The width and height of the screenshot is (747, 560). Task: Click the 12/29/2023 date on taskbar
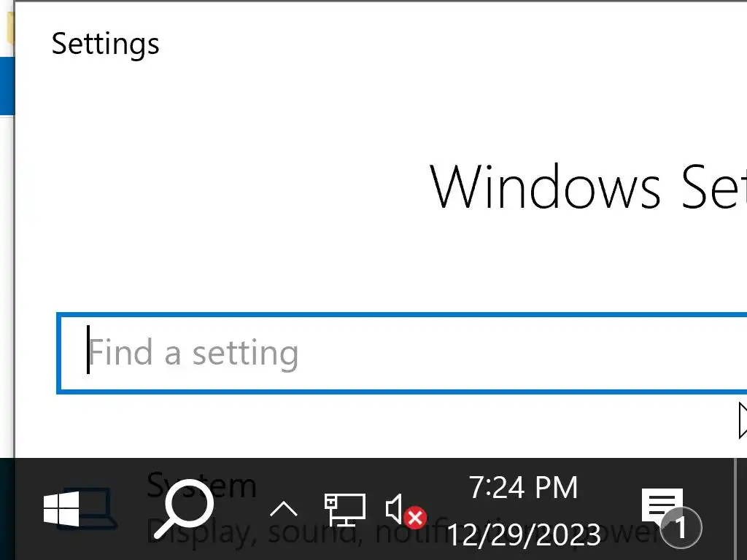pos(523,534)
